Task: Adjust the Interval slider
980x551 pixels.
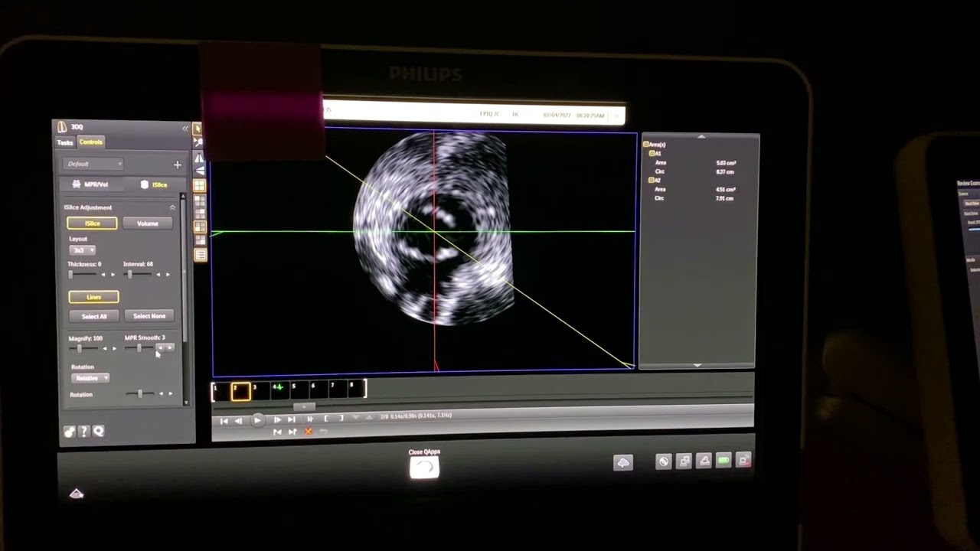Action: [x=137, y=274]
